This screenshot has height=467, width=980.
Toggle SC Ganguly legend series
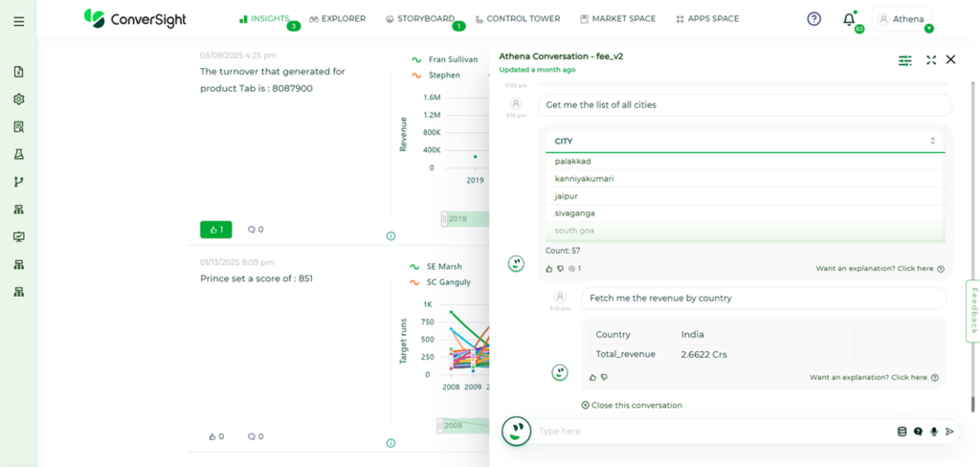coord(440,282)
